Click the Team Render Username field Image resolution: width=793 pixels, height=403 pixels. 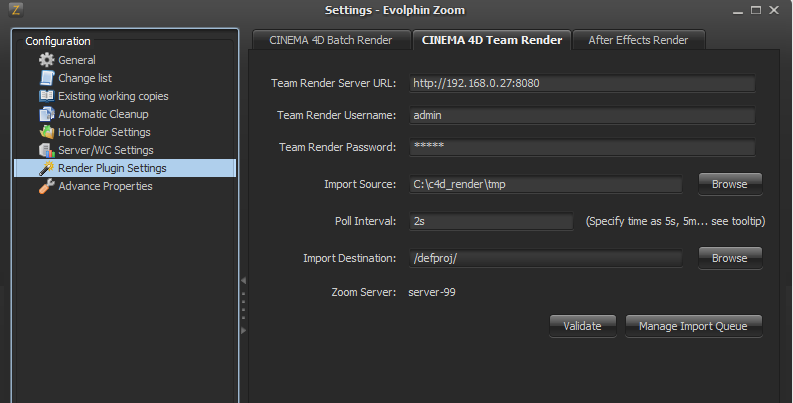(x=582, y=115)
